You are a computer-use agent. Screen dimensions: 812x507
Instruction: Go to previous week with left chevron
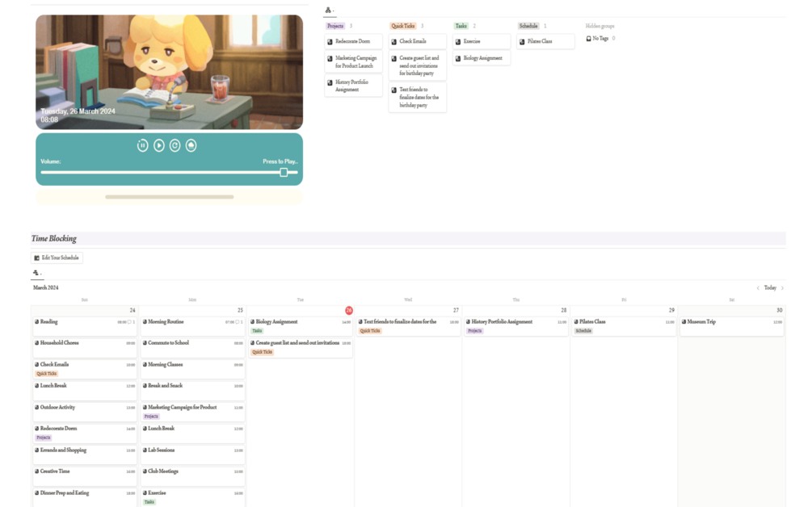pos(758,288)
